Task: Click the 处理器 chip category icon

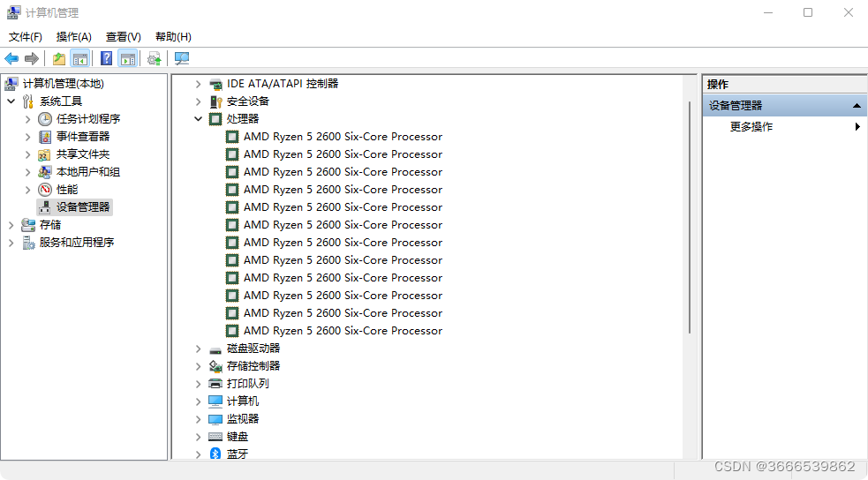Action: click(x=215, y=119)
